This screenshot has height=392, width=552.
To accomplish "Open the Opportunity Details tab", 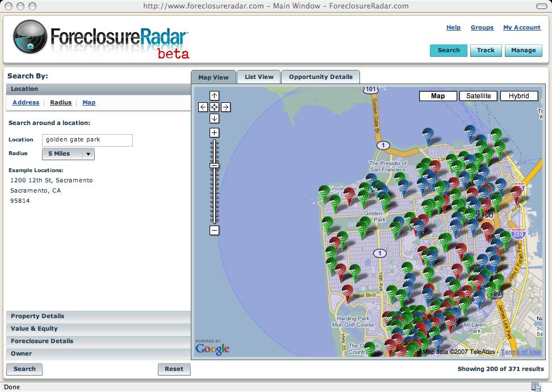I will coord(321,77).
